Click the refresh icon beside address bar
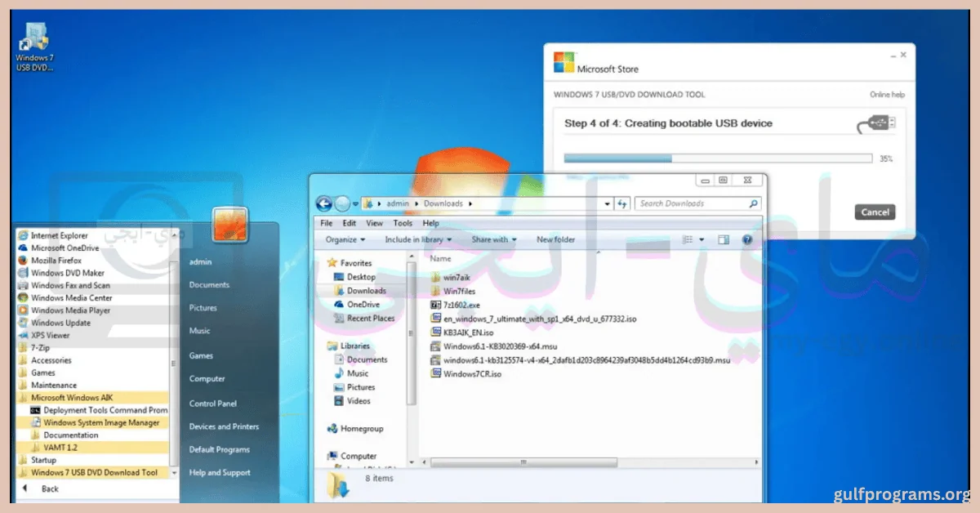980x513 pixels. 623,203
